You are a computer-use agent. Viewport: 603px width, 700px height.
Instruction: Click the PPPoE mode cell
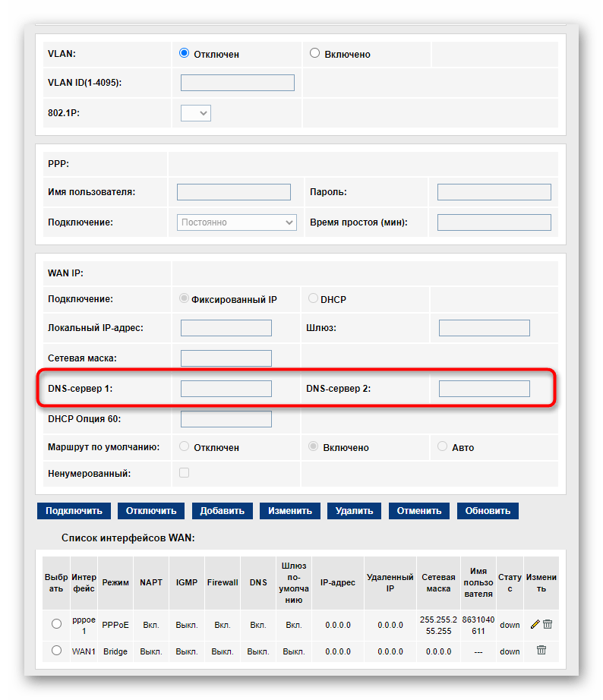point(115,625)
